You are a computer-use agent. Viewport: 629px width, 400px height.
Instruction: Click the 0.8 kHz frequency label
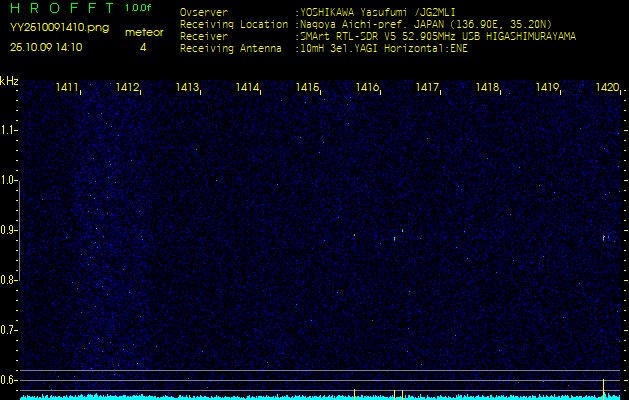pyautogui.click(x=7, y=280)
